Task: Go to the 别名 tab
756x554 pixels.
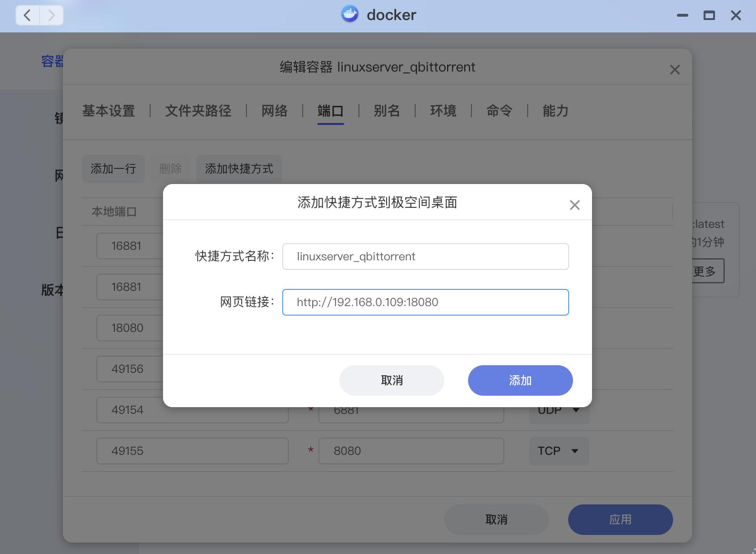Action: click(x=387, y=111)
